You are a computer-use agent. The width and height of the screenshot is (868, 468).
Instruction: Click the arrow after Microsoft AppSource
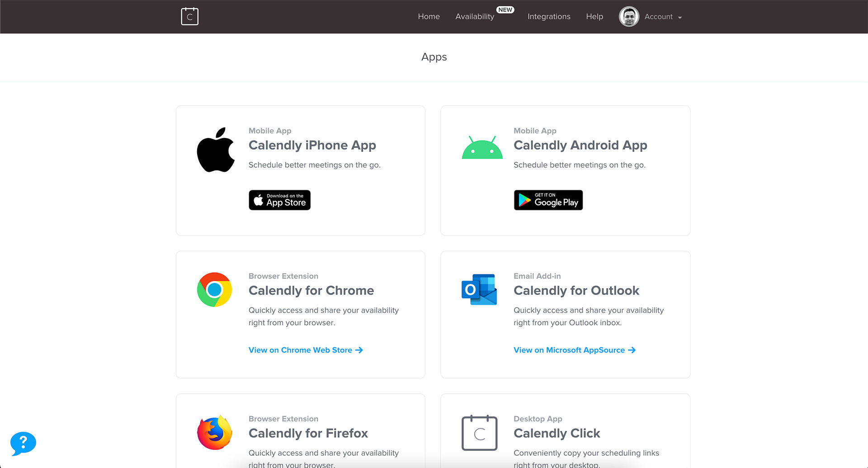632,350
